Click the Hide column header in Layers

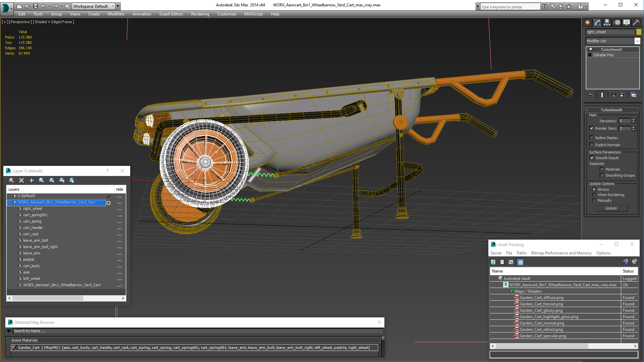[x=119, y=189]
